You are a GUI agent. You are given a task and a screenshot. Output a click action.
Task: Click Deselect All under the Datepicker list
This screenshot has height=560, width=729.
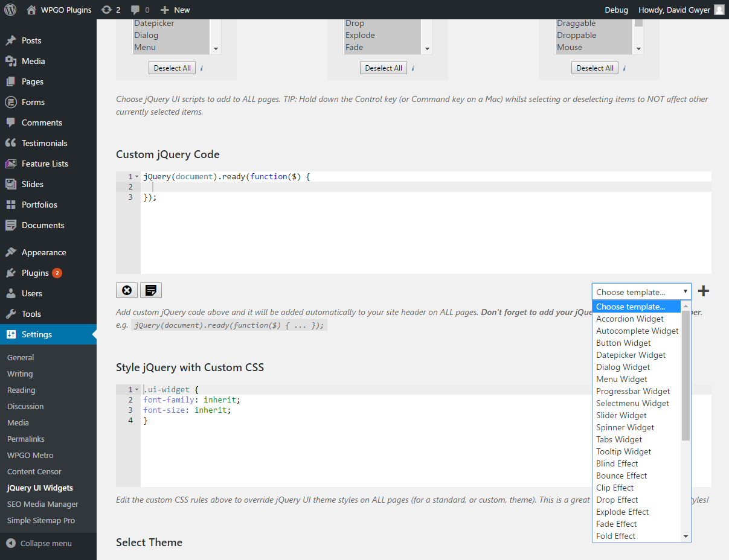[x=172, y=68]
